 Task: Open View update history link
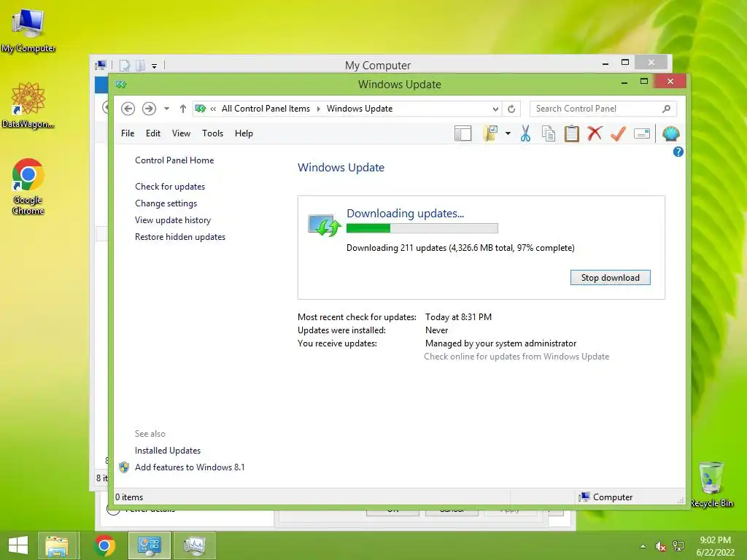(173, 220)
